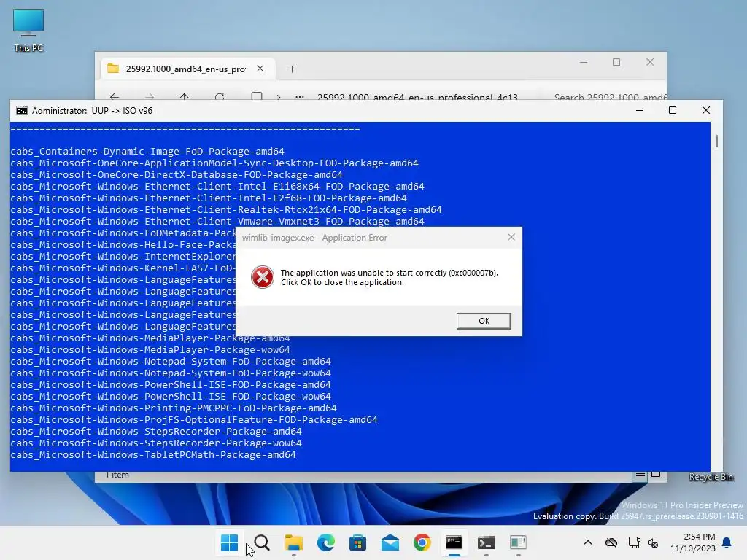Go back in File Explorer
Screen dimensions: 747x560
(115, 96)
